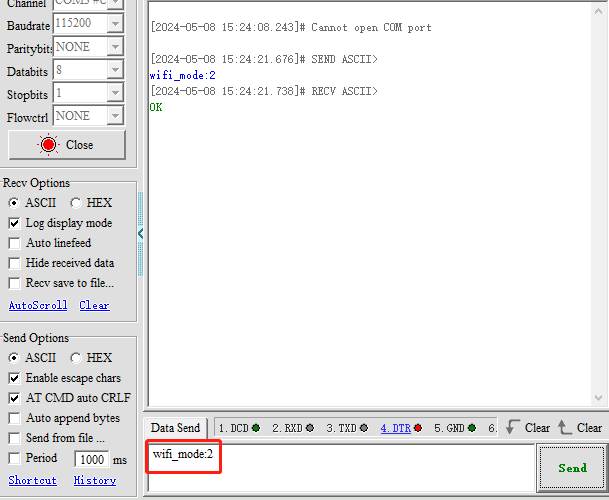
Task: Switch to the Data Send tab
Action: coord(175,428)
